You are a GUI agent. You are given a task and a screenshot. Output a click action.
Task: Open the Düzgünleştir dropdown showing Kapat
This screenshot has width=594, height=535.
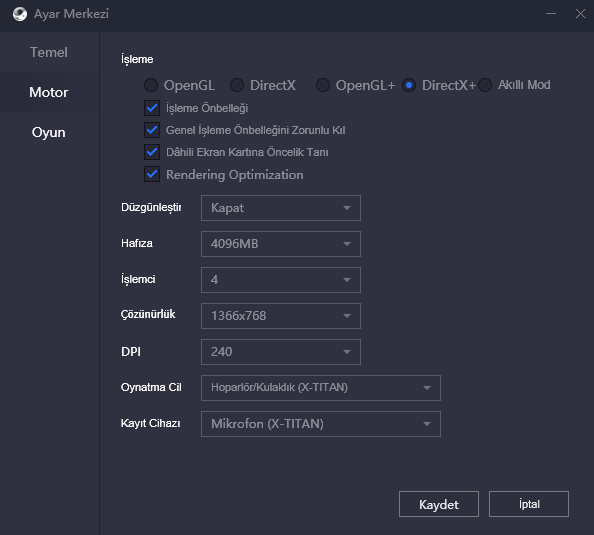(x=281, y=208)
